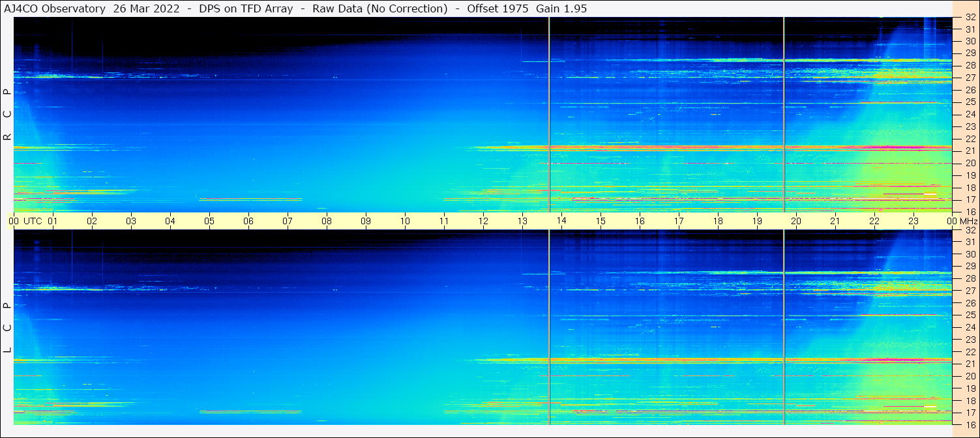Select 30 MHz label on RCP panel scale
This screenshot has height=438, width=980.
click(x=970, y=42)
